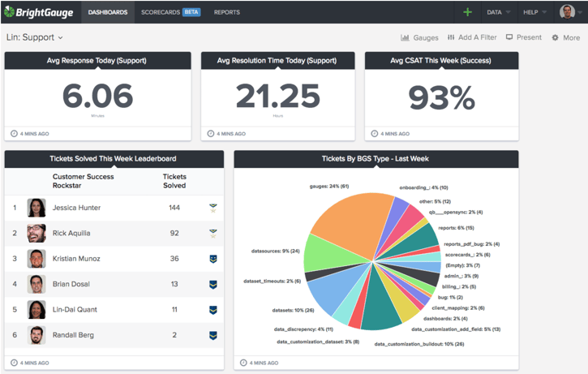This screenshot has height=374, width=588.
Task: Click clock icon under Tickets By BGS Type
Action: [x=243, y=363]
